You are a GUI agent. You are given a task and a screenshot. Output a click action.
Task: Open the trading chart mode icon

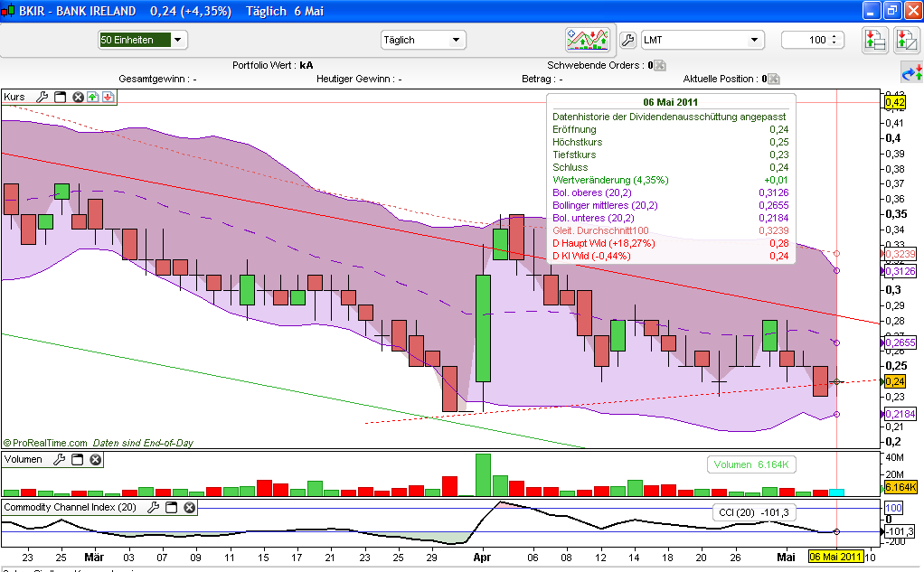[587, 40]
